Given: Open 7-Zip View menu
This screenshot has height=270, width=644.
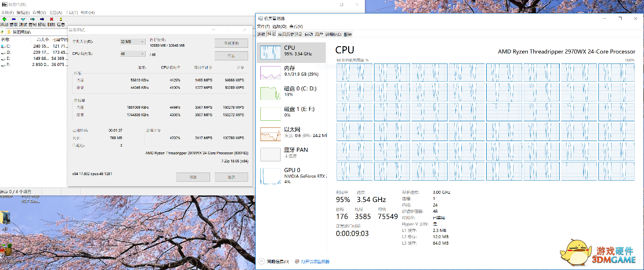Looking at the screenshot, I should pos(39,12).
